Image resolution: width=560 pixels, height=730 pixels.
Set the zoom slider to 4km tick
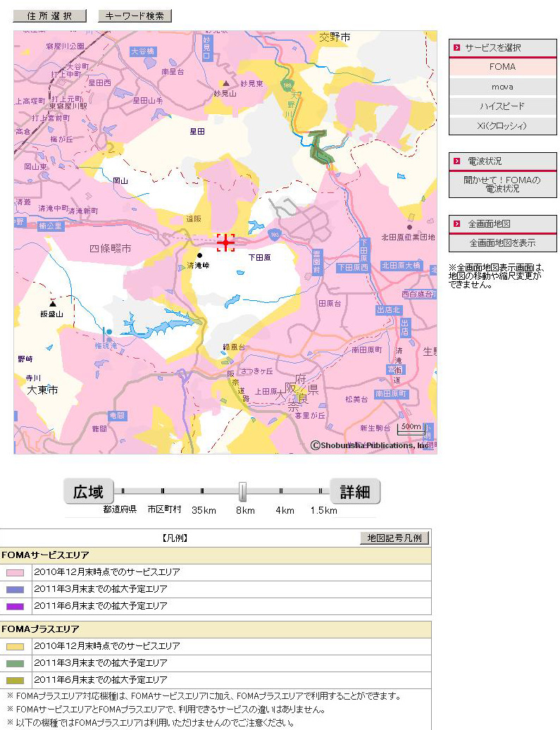(x=280, y=490)
